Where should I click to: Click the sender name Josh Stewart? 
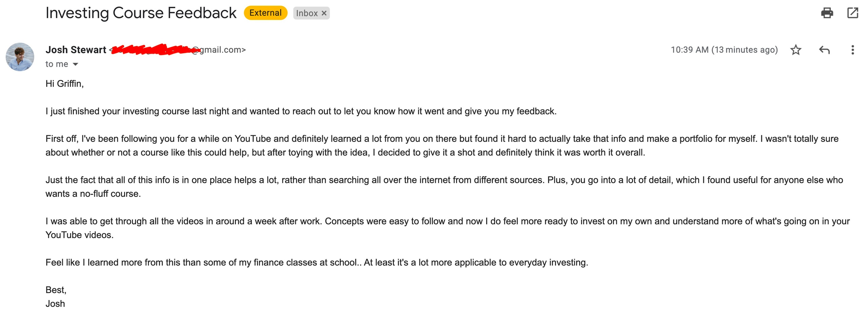[76, 50]
